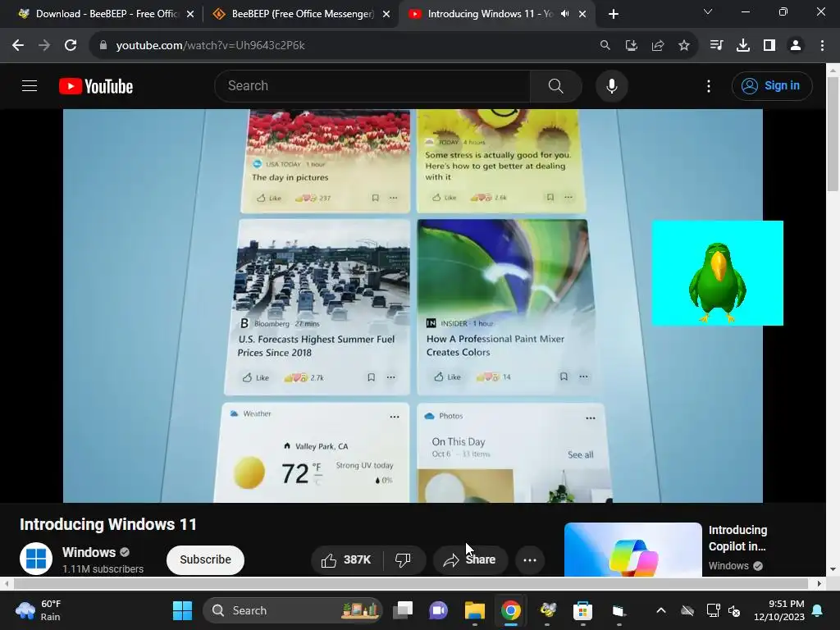This screenshot has width=840, height=630.
Task: Reload the YouTube page
Action: pyautogui.click(x=71, y=46)
